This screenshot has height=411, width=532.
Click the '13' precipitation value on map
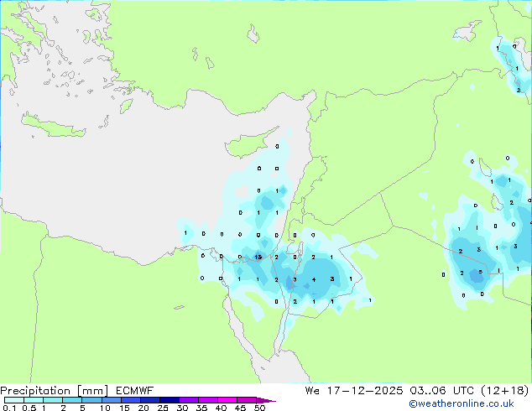(x=258, y=257)
